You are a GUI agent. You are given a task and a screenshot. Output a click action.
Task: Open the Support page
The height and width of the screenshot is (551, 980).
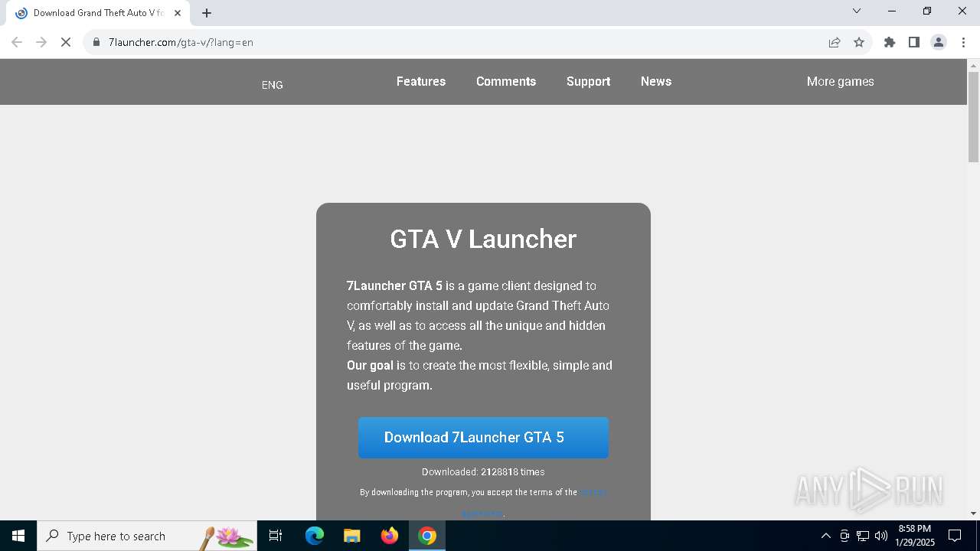588,81
